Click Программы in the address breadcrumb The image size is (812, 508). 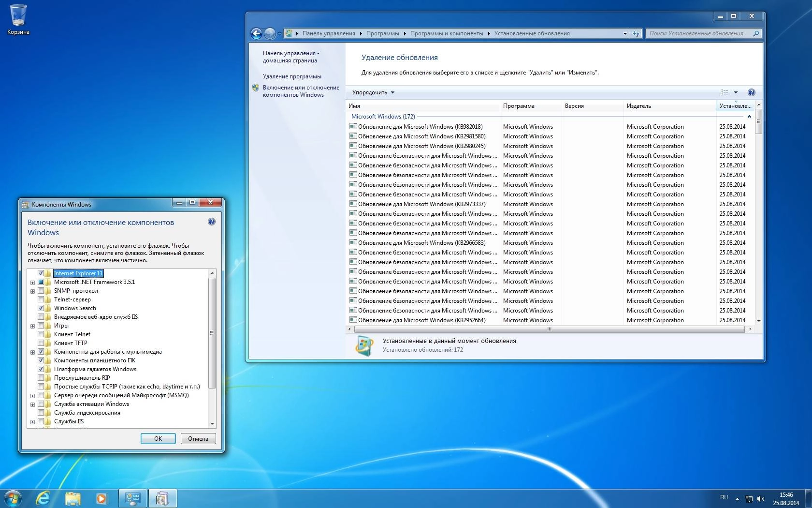tap(382, 33)
